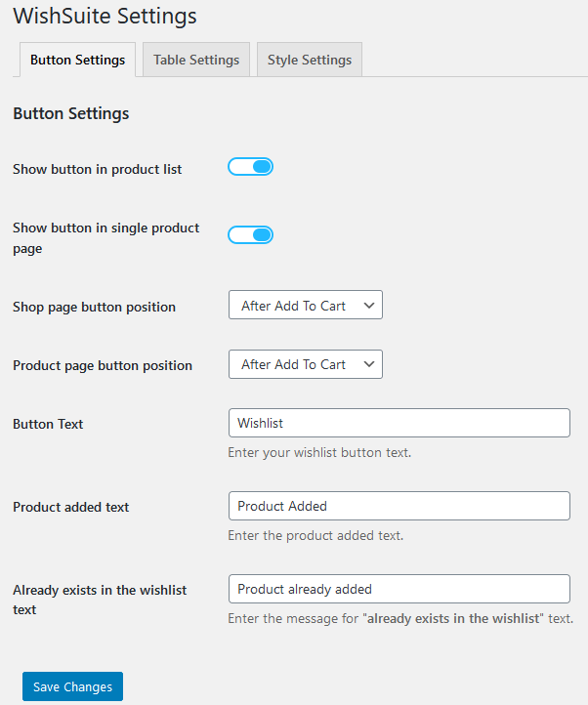Click the Button Text input field
This screenshot has width=588, height=705.
[399, 423]
